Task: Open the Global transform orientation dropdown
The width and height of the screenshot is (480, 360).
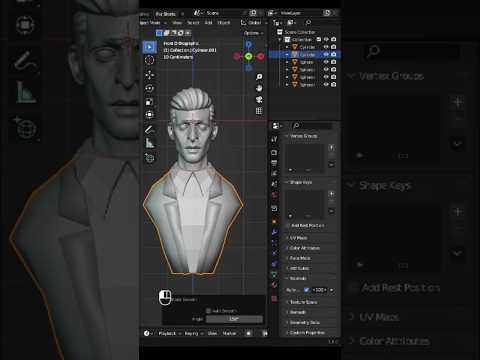Action: coord(254,23)
